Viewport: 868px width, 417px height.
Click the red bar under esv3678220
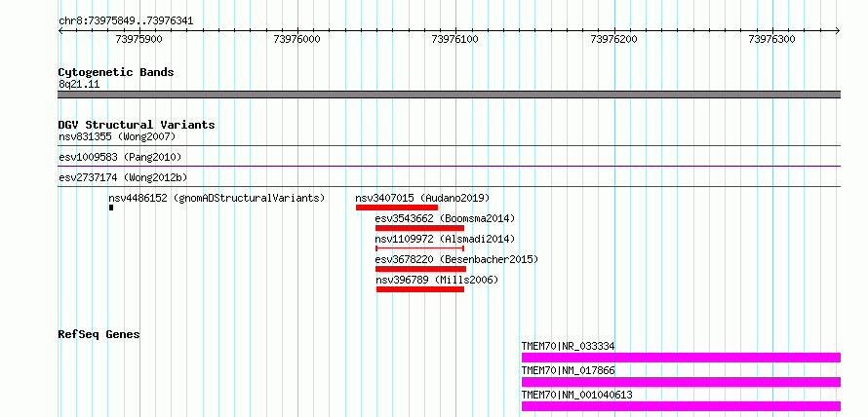tap(420, 269)
